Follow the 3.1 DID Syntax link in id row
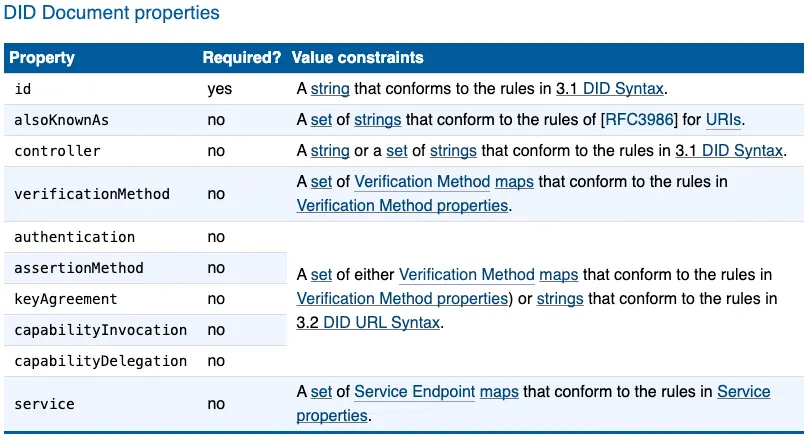Screen dimensions: 808x443 pos(610,89)
